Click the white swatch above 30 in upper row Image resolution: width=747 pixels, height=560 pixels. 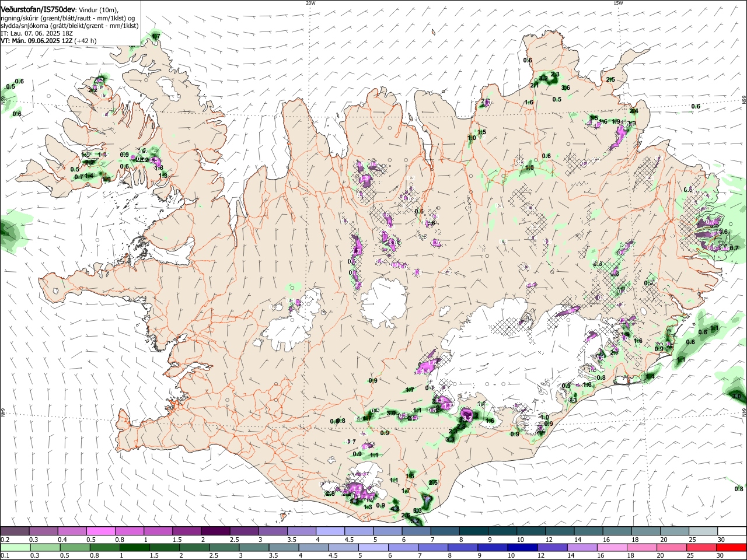coord(732,531)
